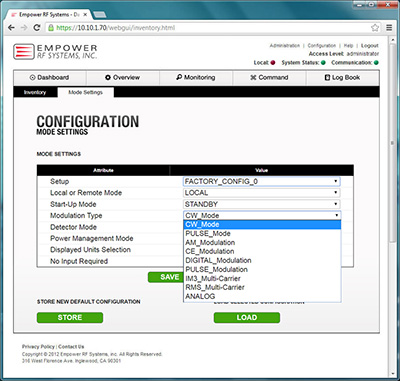Click the browser address bar

210,28
